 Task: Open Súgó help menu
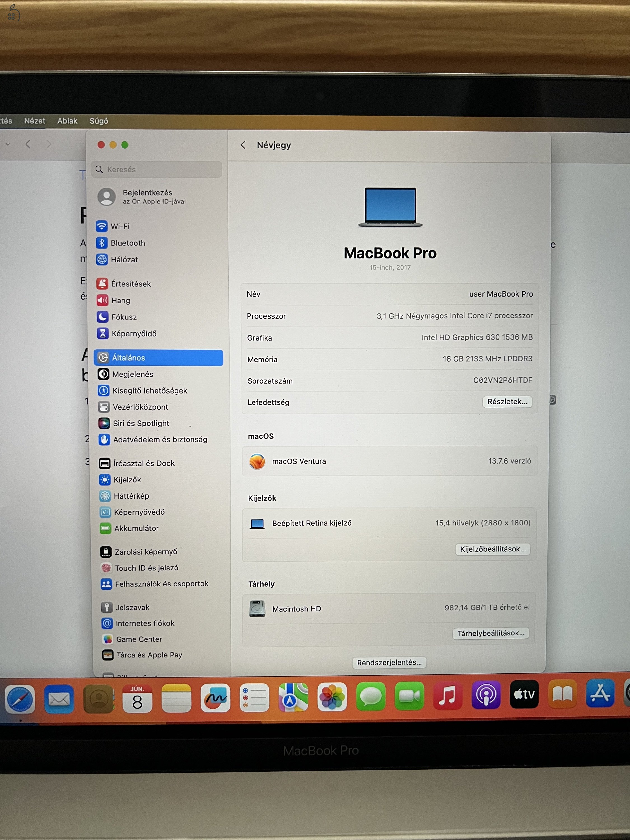[x=99, y=121]
